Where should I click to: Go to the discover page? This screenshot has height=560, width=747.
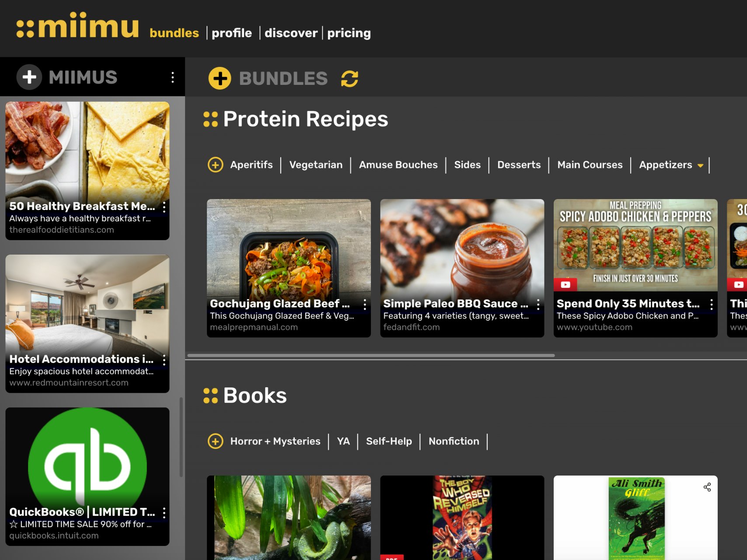pos(291,33)
